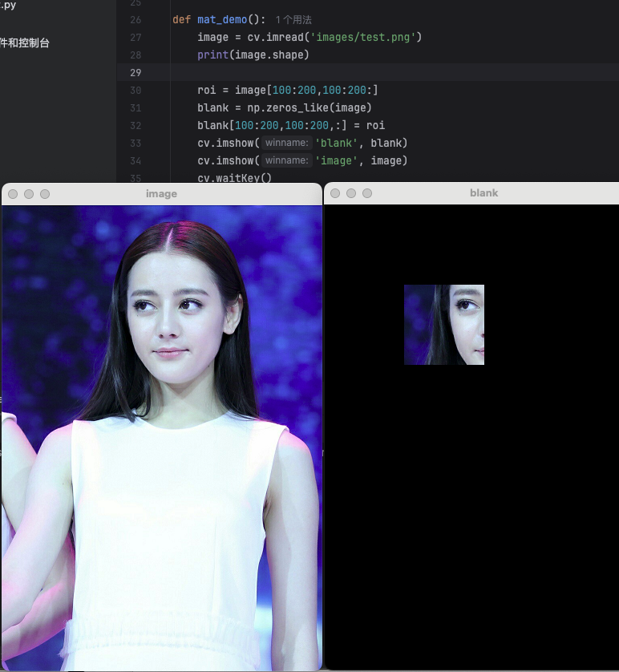Click line number 26 in the gutter
This screenshot has height=672, width=619.
click(x=136, y=20)
